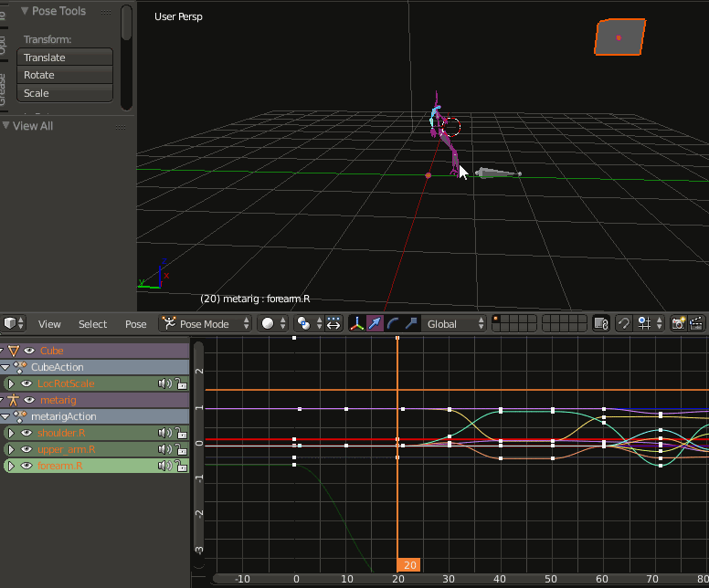Image resolution: width=709 pixels, height=588 pixels.
Task: Click the graph editor horizontal frame scrollbar
Action: point(460,579)
